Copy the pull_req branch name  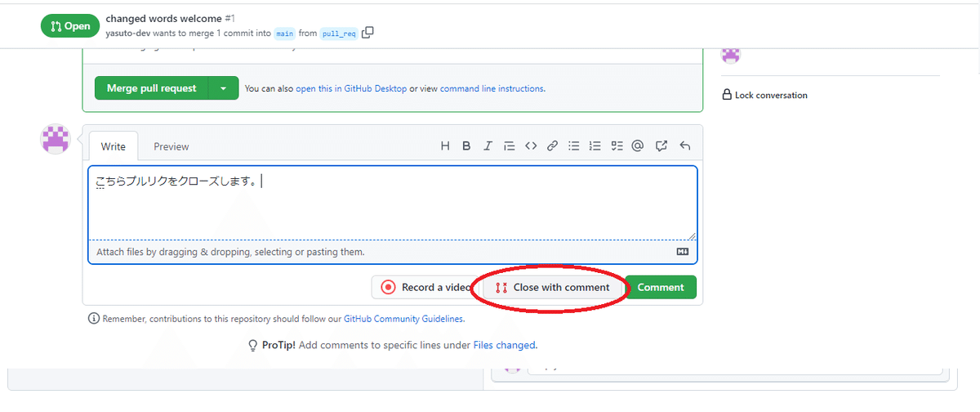click(368, 33)
